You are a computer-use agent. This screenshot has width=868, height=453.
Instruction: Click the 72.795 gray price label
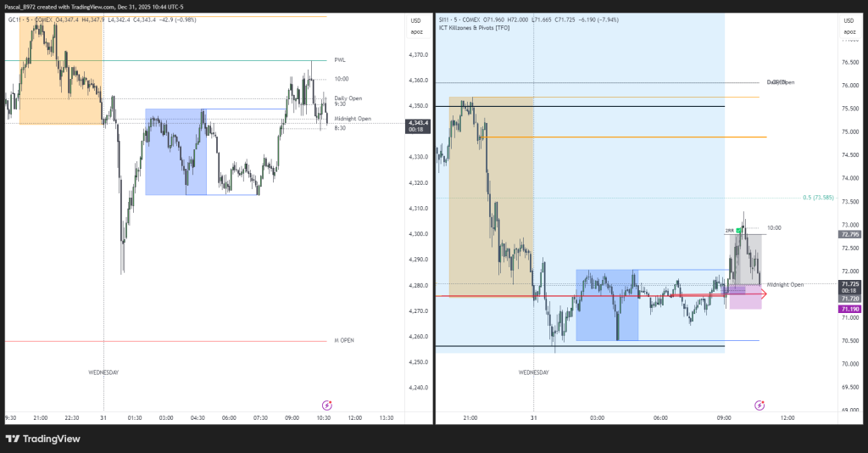849,234
